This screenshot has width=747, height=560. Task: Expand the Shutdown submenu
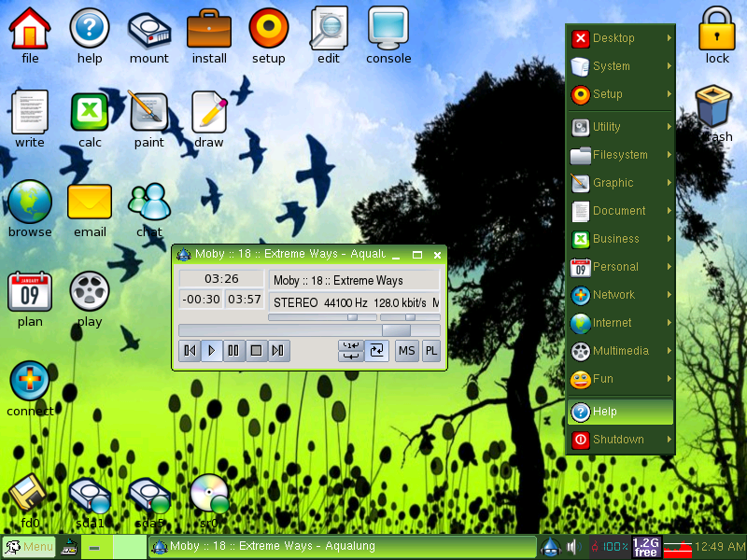620,439
